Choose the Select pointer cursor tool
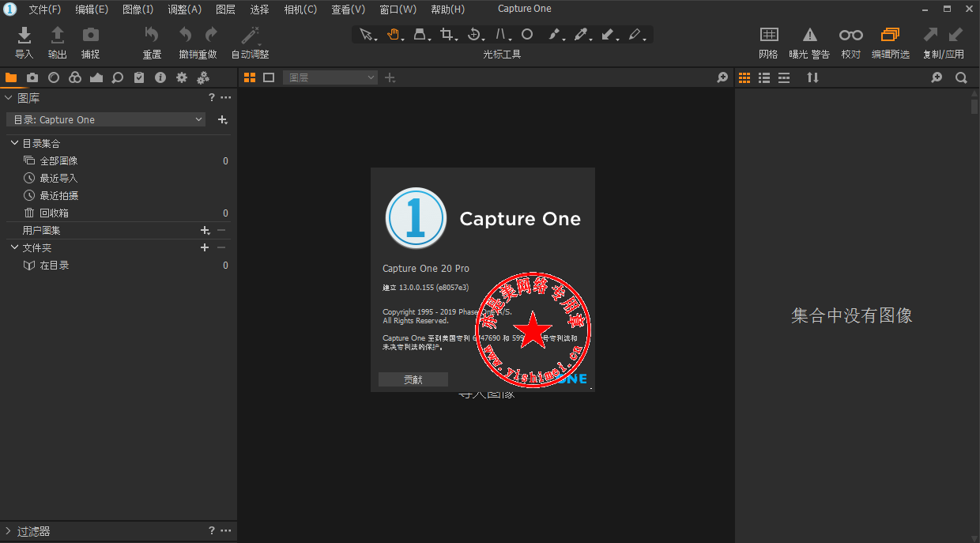The image size is (980, 543). tap(365, 35)
